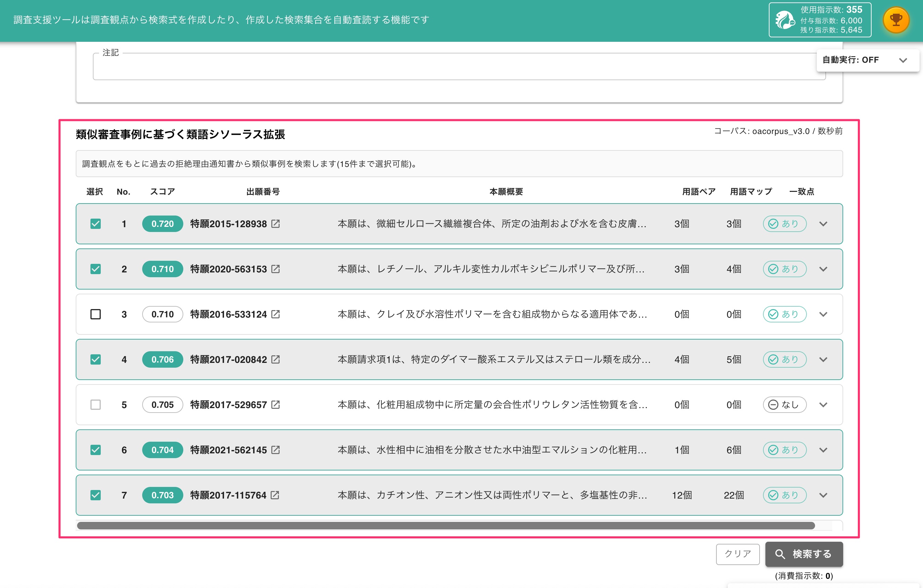The width and height of the screenshot is (923, 588).
Task: Click the 用語マップ column header
Action: click(x=751, y=191)
